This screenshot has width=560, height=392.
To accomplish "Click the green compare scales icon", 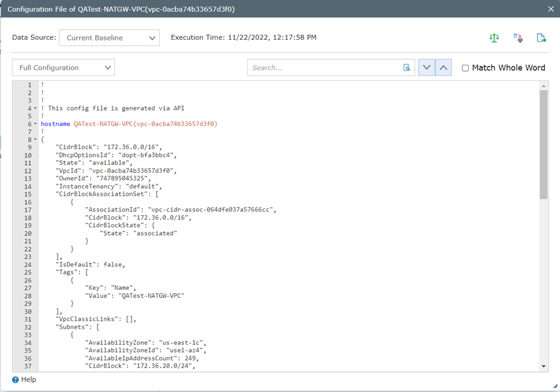I will pyautogui.click(x=494, y=38).
